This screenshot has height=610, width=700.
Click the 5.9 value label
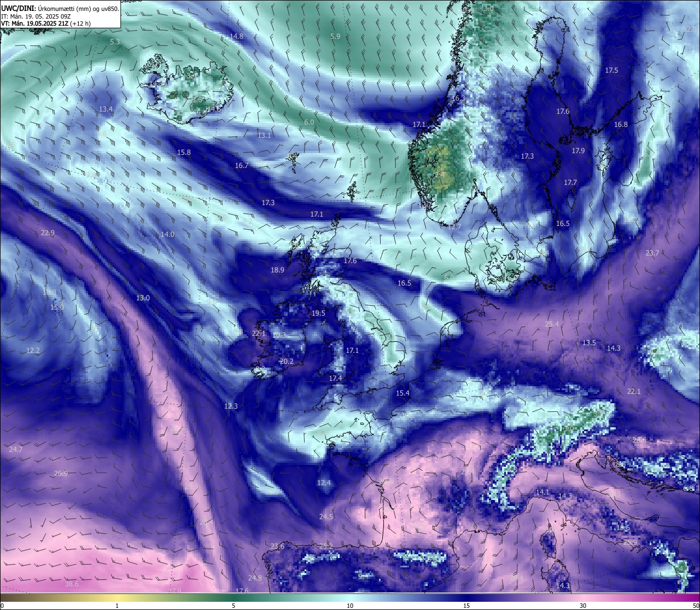pyautogui.click(x=335, y=36)
